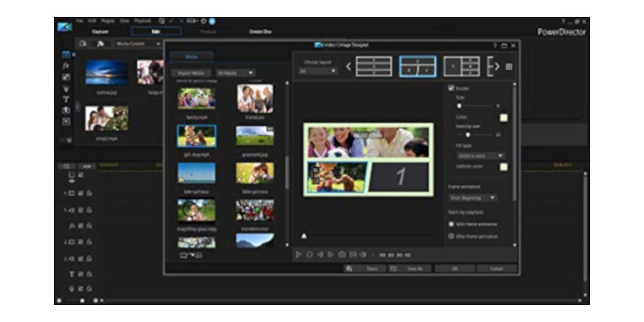Open the Choose layout dropdown

[x=318, y=71]
